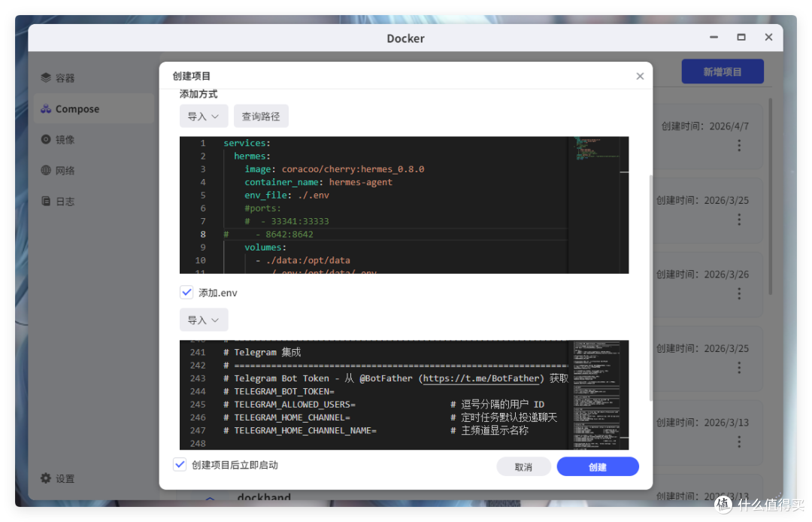The width and height of the screenshot is (812, 522).
Task: Select the Compose sidebar icon
Action: pos(46,109)
